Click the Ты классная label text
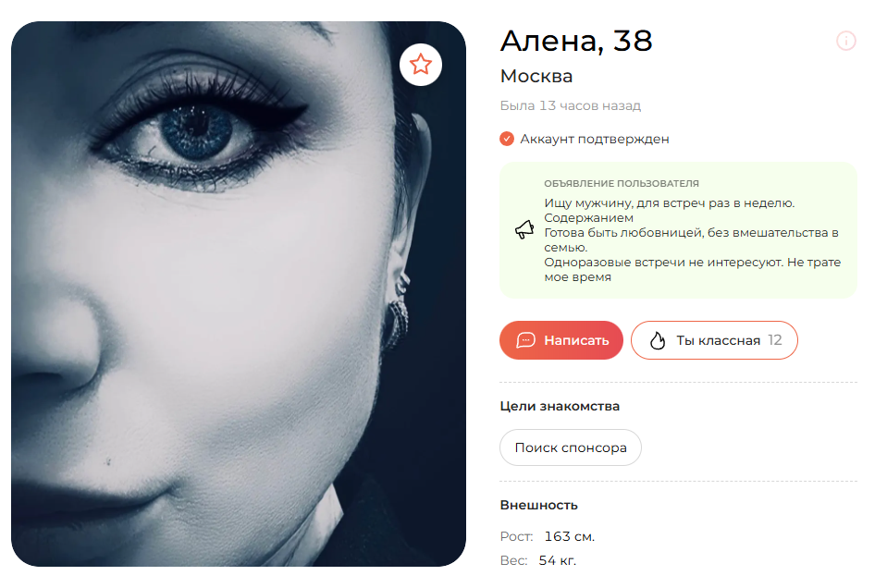 click(x=718, y=340)
